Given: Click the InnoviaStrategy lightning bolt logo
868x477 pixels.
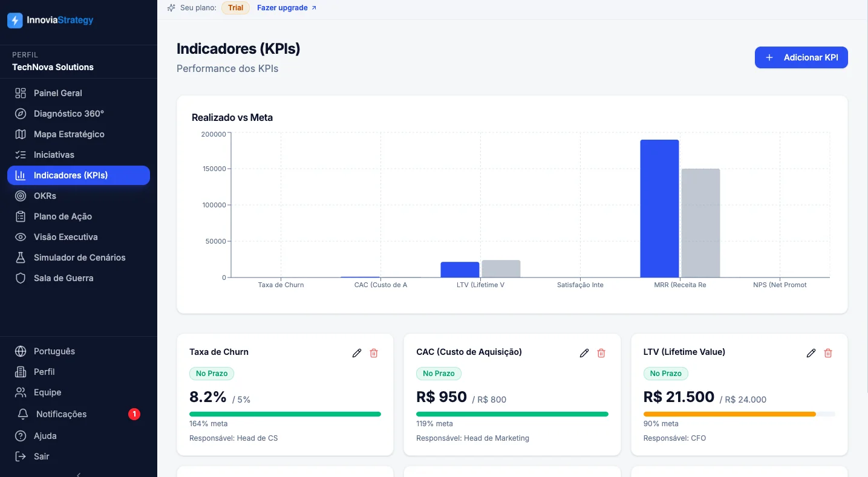Looking at the screenshot, I should coord(15,21).
